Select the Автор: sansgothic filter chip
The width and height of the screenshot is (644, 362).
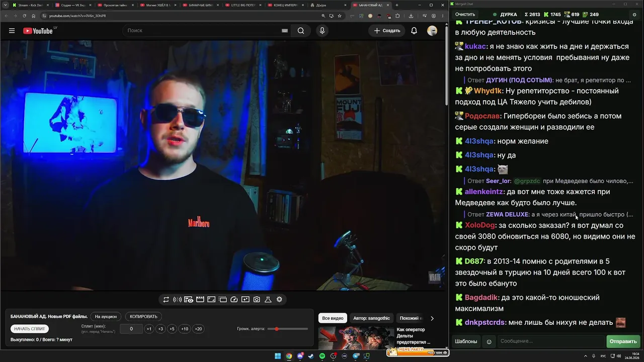(x=371, y=318)
